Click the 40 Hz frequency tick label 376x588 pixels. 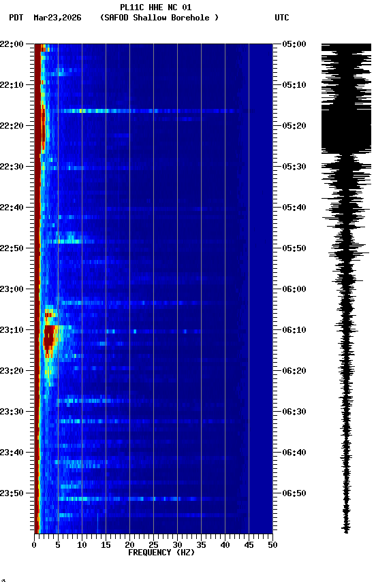pos(225,545)
